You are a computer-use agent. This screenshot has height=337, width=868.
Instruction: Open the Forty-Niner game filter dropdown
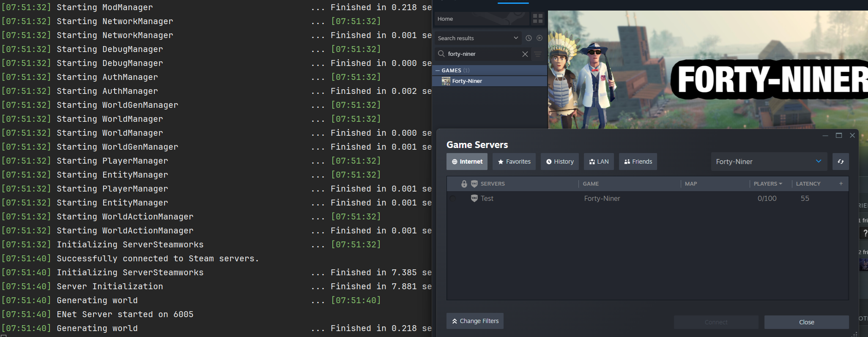[x=769, y=162]
